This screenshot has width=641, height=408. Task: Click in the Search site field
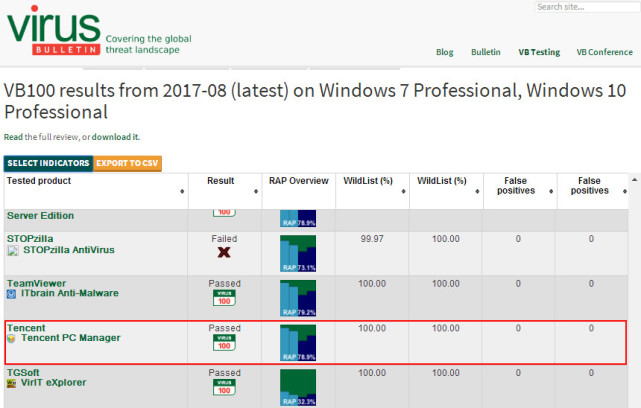(587, 7)
